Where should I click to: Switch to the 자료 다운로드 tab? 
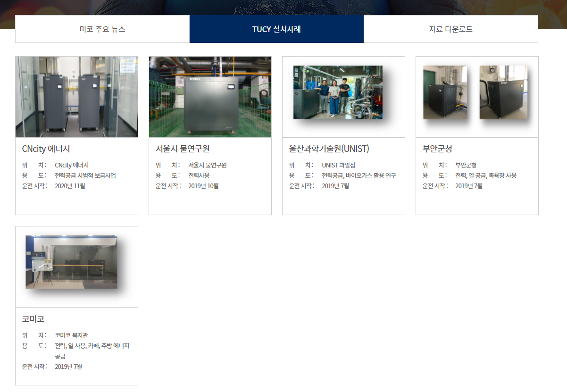(x=450, y=29)
